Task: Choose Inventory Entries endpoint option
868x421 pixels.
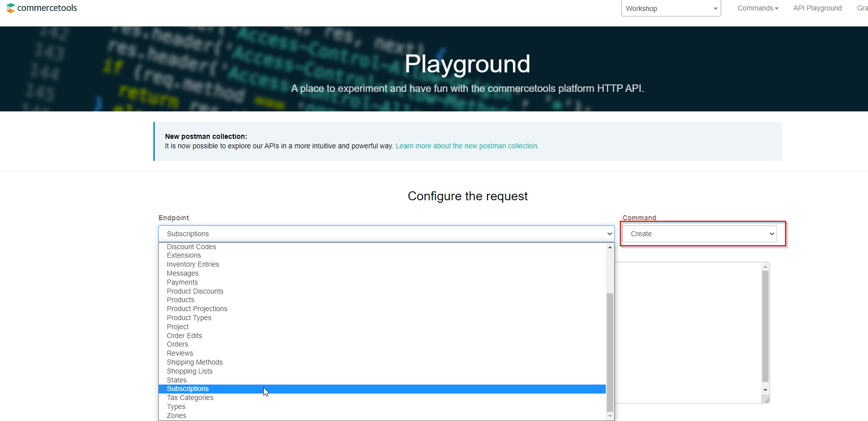Action: [193, 264]
